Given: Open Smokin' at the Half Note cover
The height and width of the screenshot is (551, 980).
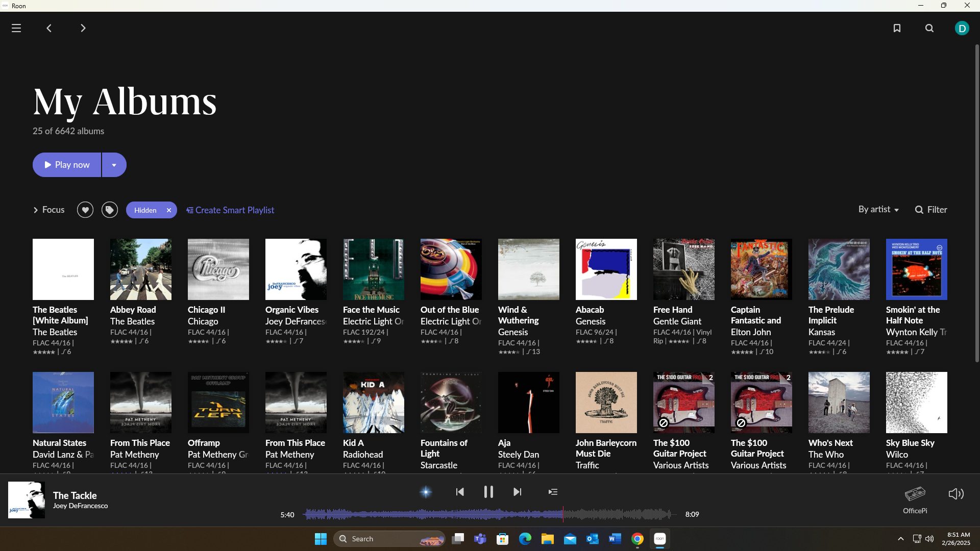Looking at the screenshot, I should (917, 269).
